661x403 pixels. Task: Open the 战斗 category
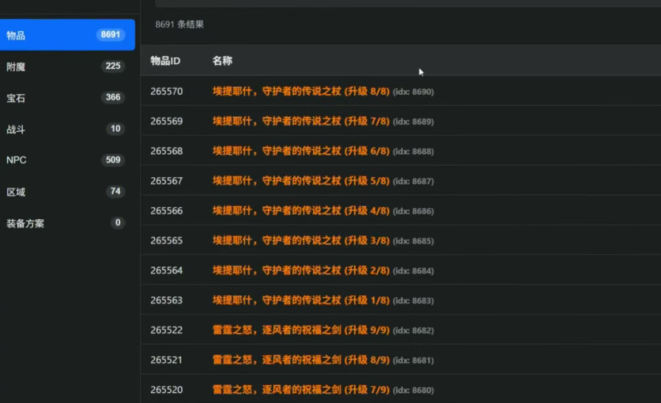tap(65, 129)
